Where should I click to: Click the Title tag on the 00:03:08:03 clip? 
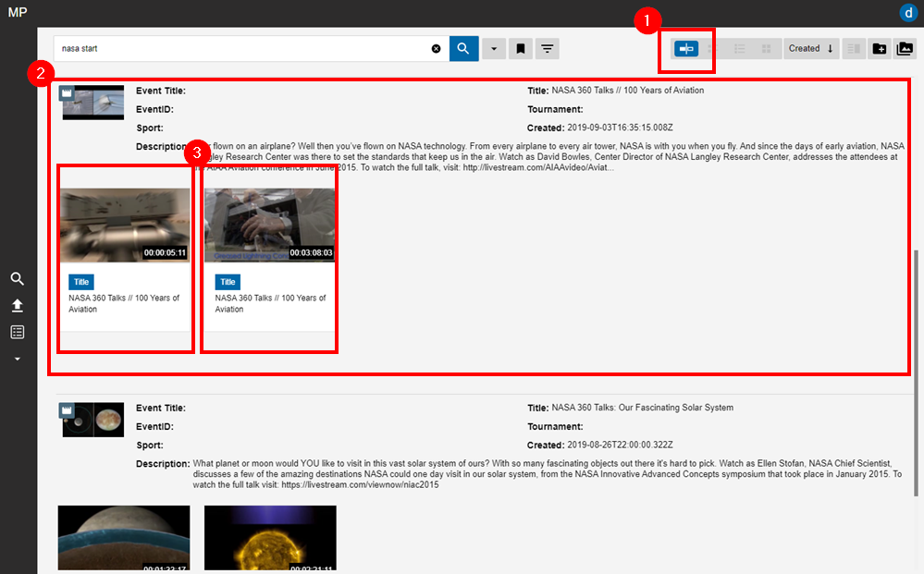(228, 282)
